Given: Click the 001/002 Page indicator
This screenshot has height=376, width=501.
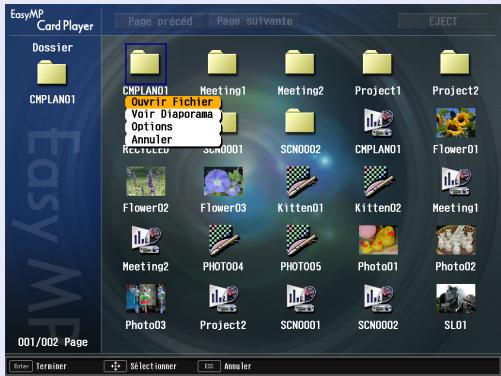Looking at the screenshot, I should click(53, 342).
